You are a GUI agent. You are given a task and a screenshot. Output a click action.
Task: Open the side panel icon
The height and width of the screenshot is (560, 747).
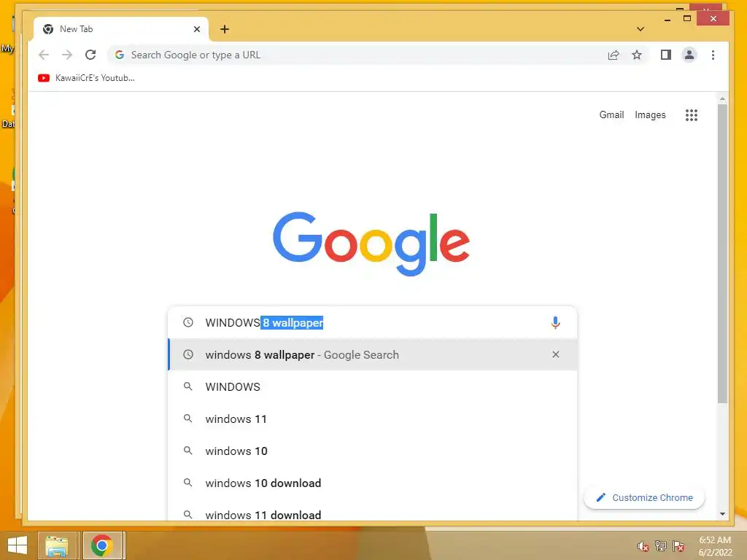(x=666, y=55)
